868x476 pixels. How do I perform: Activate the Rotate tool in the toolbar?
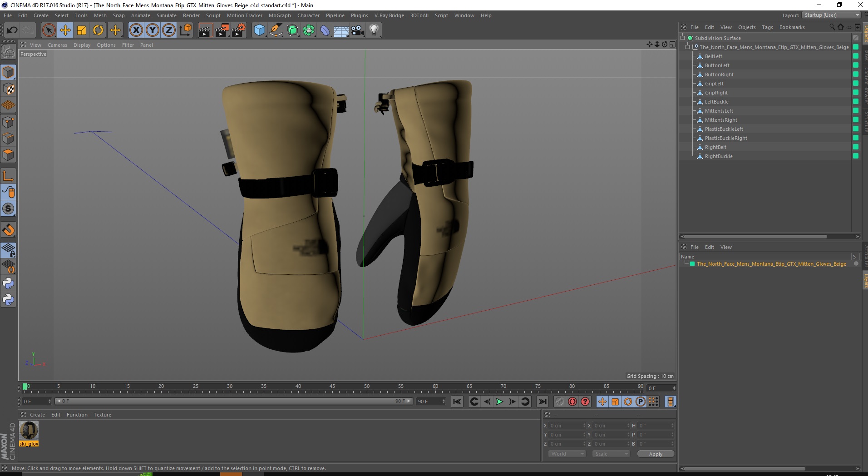point(98,30)
